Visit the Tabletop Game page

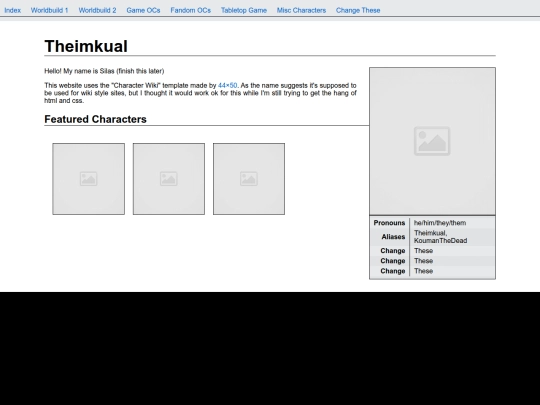point(244,10)
